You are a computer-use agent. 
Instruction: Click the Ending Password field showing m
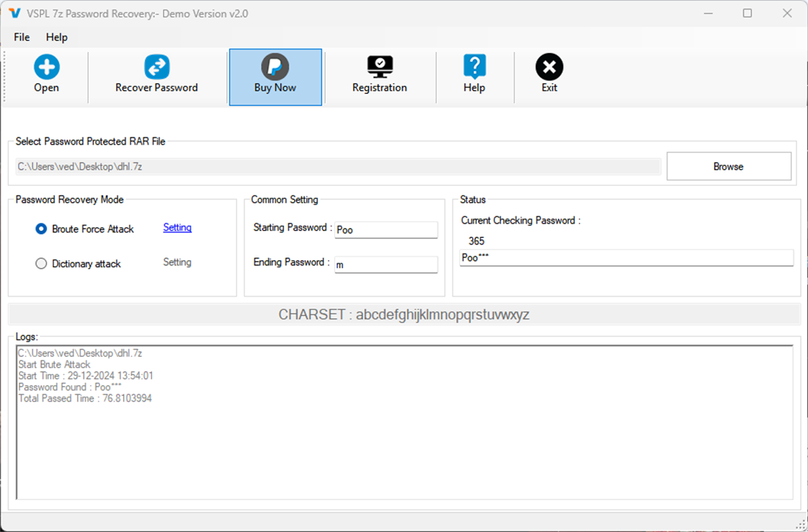pos(386,264)
